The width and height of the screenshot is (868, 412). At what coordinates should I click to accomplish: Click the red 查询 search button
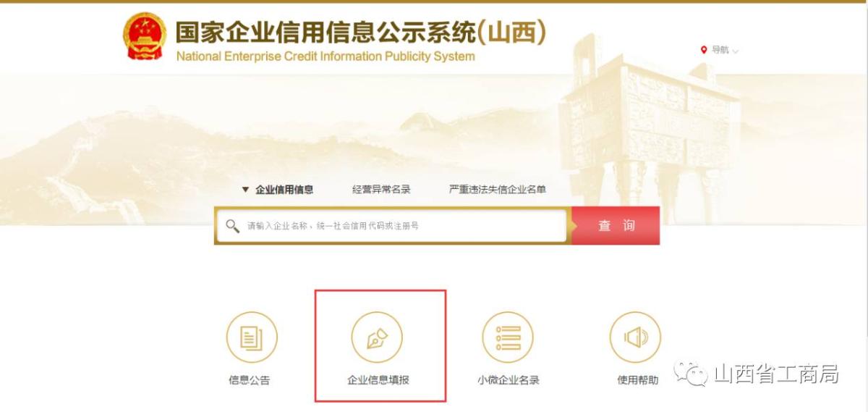(x=616, y=226)
